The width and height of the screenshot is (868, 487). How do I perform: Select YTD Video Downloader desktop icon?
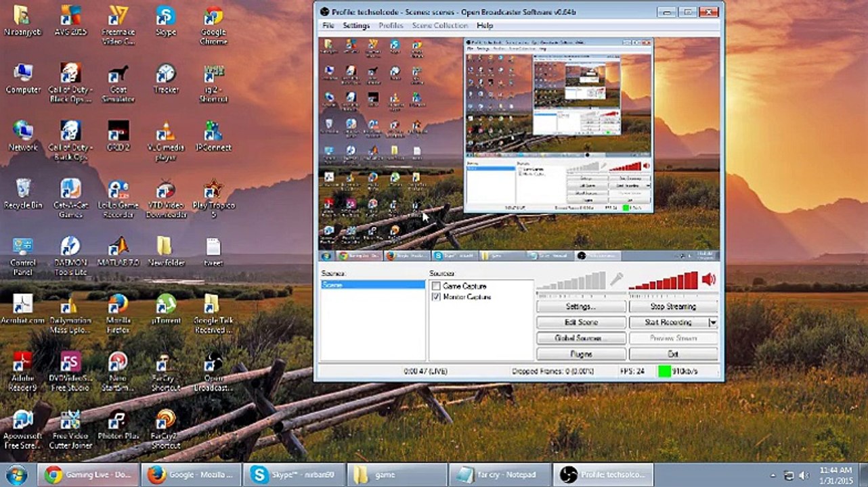point(165,198)
